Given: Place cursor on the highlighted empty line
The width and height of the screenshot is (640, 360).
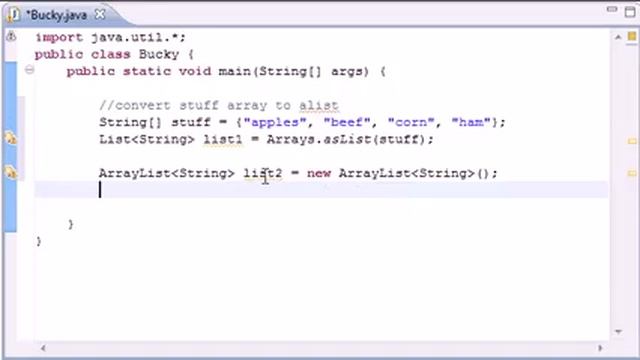Looking at the screenshot, I should point(321,190).
